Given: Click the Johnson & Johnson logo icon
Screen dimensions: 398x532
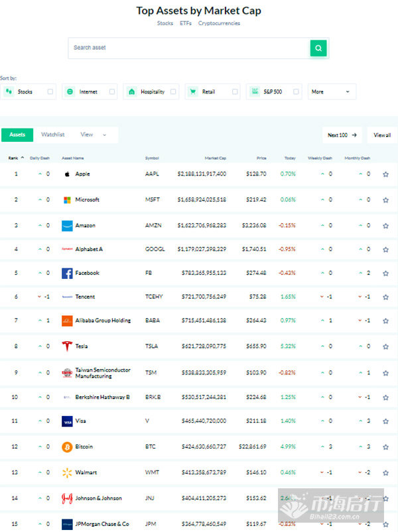Looking at the screenshot, I should tap(67, 498).
